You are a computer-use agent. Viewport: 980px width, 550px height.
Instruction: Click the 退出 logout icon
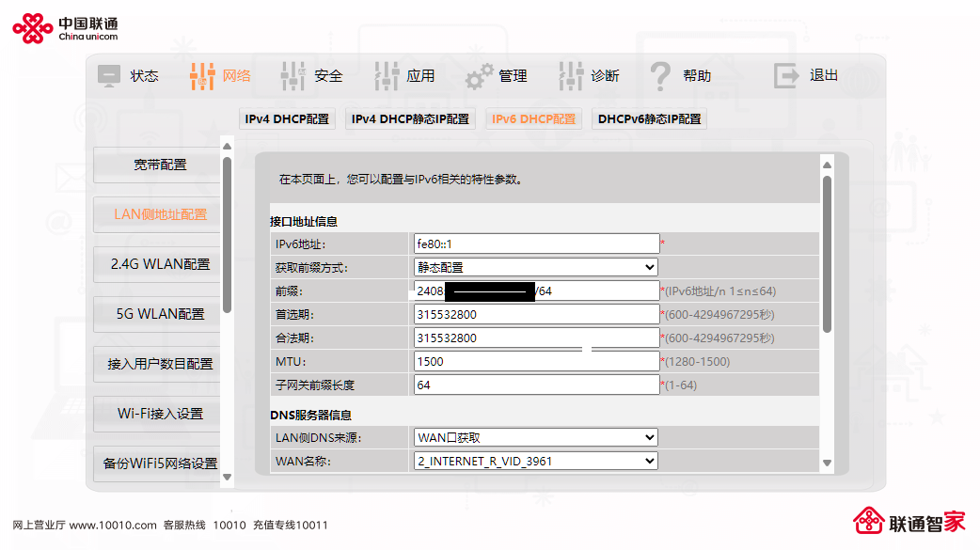click(786, 75)
